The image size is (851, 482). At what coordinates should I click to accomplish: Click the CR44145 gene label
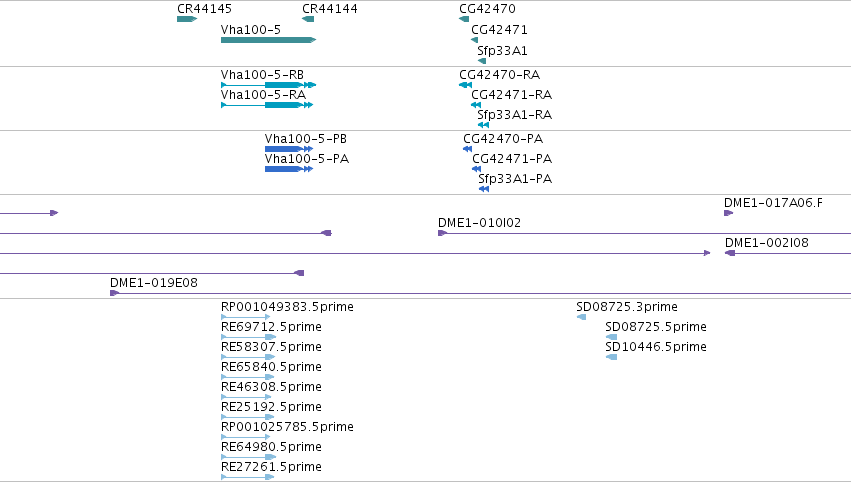click(x=204, y=9)
